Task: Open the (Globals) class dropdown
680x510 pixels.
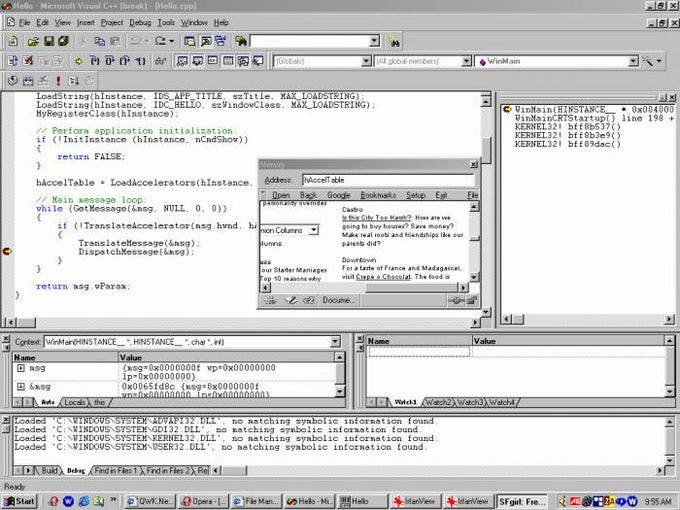Action: (366, 61)
